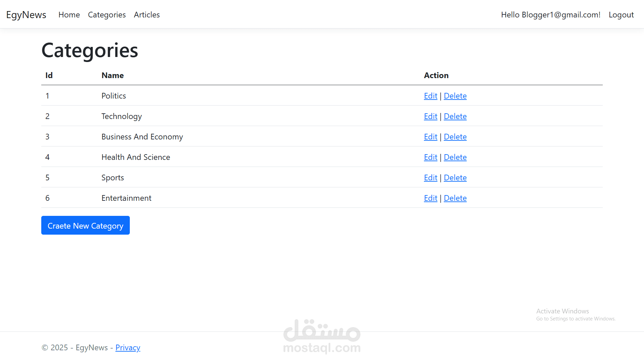The width and height of the screenshot is (644, 362).
Task: Edit the Technology category
Action: (430, 116)
